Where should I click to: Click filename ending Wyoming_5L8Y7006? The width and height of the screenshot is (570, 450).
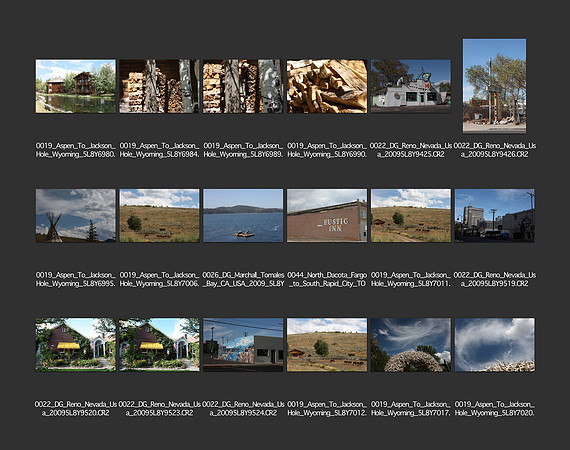[x=159, y=280]
